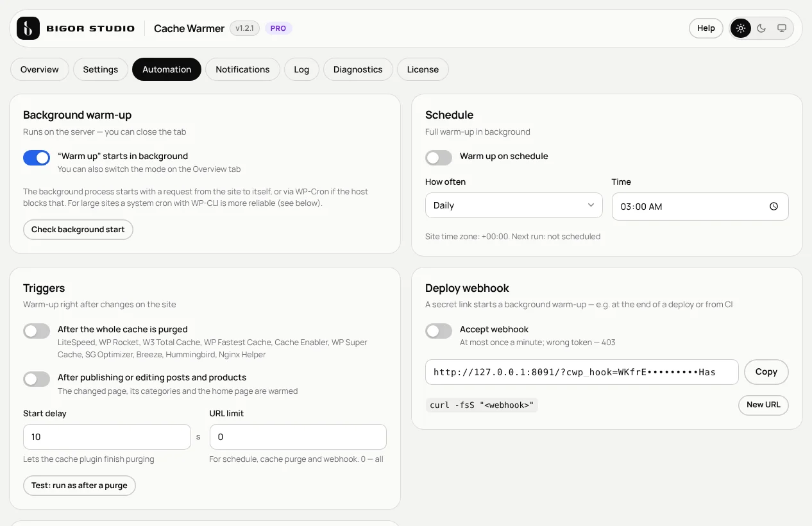Select the webhook URL text field
812x526 pixels.
582,372
